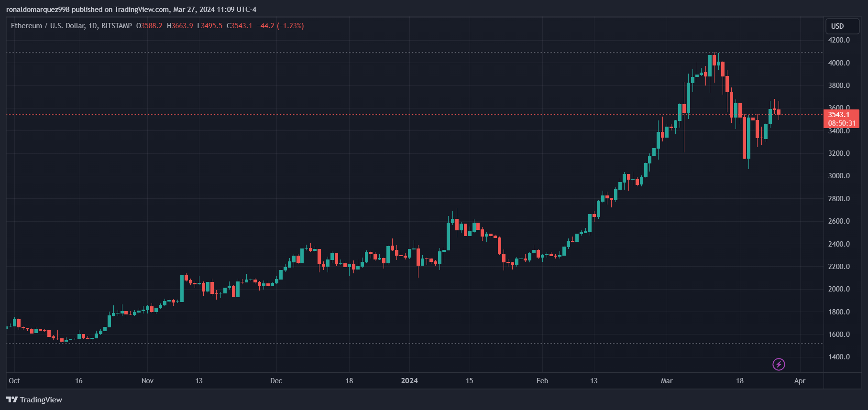Click the 1400.0 label on price axis

pos(839,357)
